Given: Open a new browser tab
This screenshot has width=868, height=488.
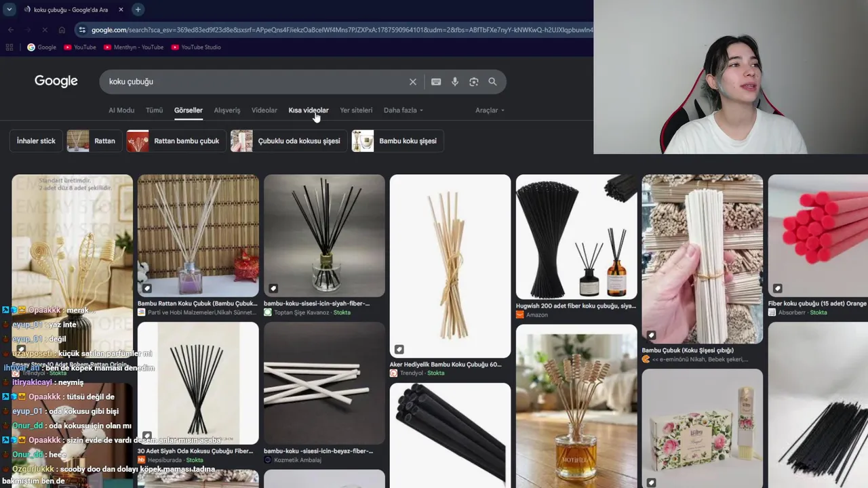Looking at the screenshot, I should click(138, 9).
